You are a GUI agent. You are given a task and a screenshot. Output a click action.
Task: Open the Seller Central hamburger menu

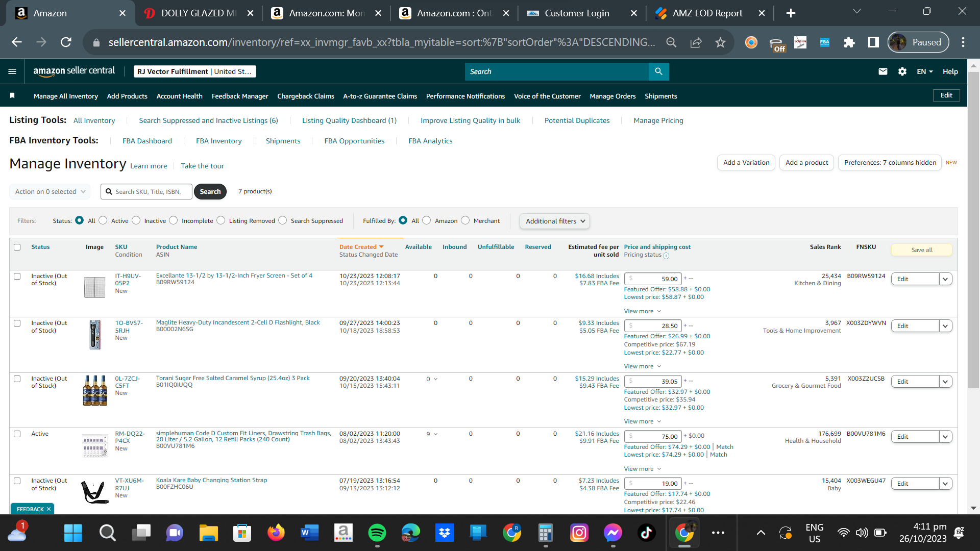click(x=12, y=71)
